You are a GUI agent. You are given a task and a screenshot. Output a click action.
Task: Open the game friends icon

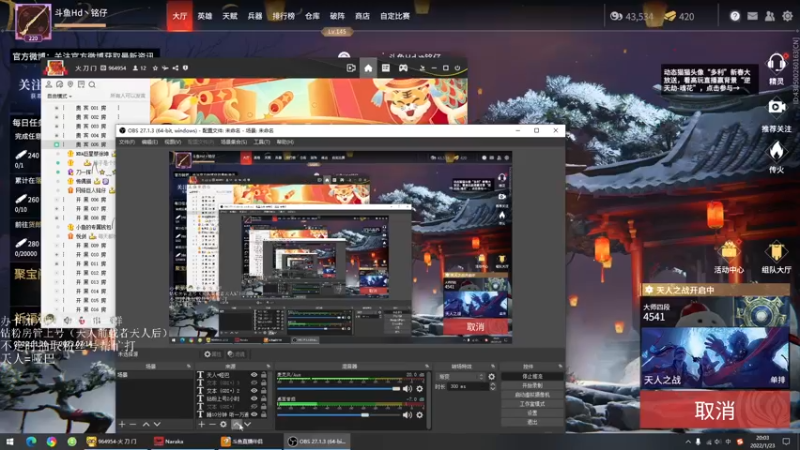pos(770,16)
